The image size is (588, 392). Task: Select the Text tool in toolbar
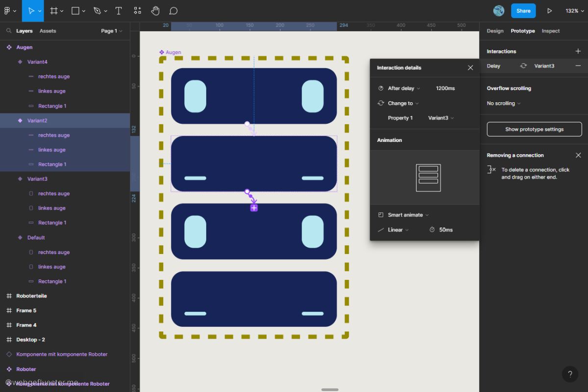pos(119,11)
